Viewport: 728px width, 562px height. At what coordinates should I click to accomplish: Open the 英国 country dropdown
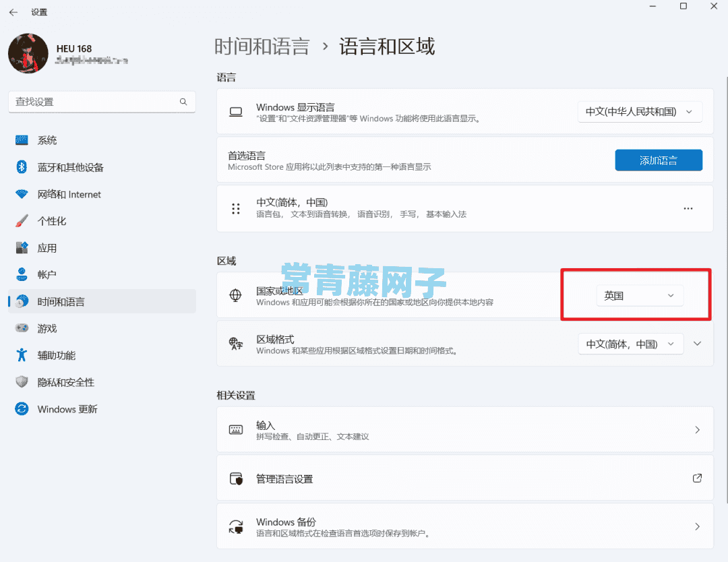[x=640, y=296]
